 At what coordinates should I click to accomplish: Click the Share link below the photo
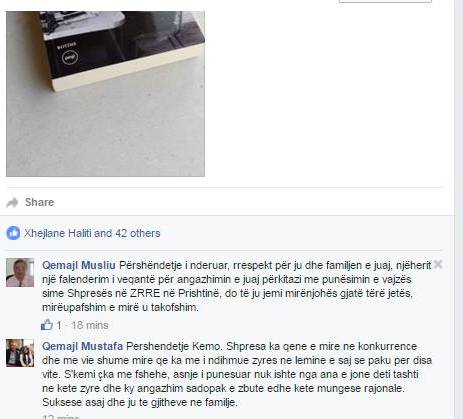[x=39, y=202]
